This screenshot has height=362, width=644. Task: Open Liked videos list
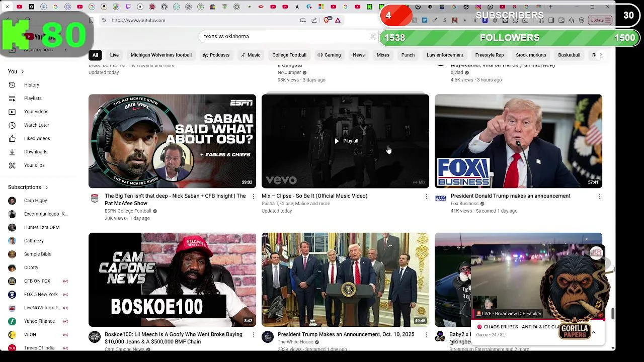37,138
